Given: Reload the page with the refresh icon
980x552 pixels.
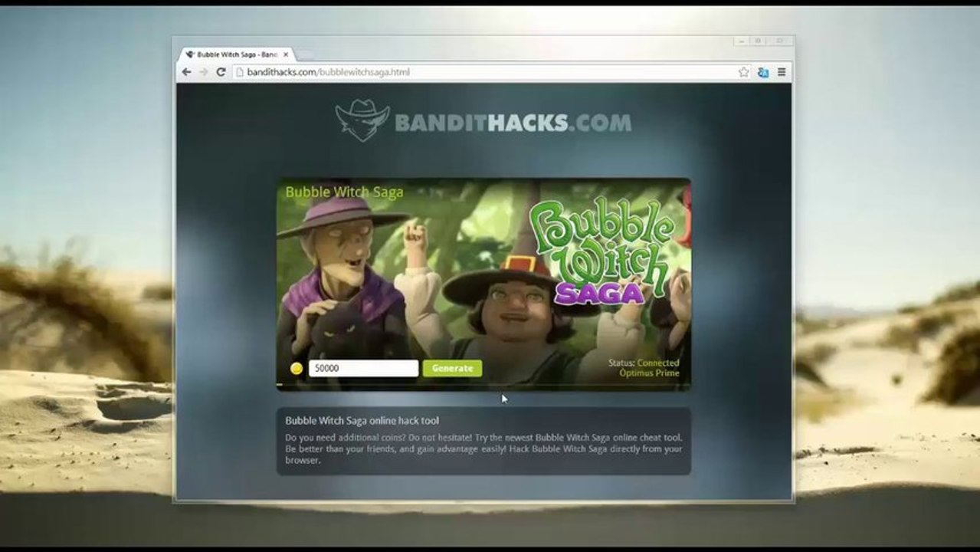Looking at the screenshot, I should (221, 72).
